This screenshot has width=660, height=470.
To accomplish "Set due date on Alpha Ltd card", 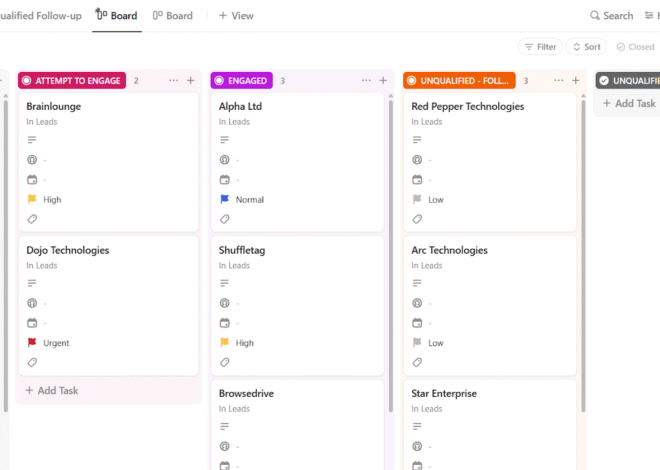I will (224, 180).
